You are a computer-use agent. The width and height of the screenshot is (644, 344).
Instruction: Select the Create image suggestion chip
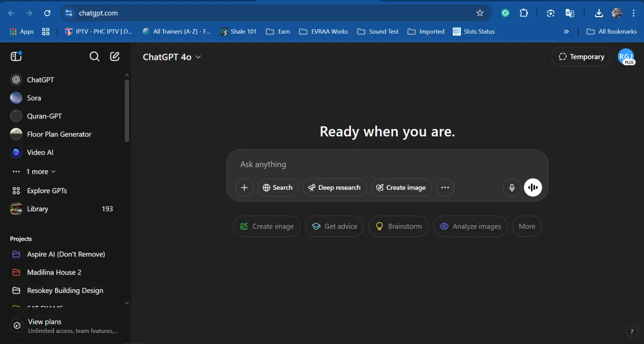click(267, 226)
